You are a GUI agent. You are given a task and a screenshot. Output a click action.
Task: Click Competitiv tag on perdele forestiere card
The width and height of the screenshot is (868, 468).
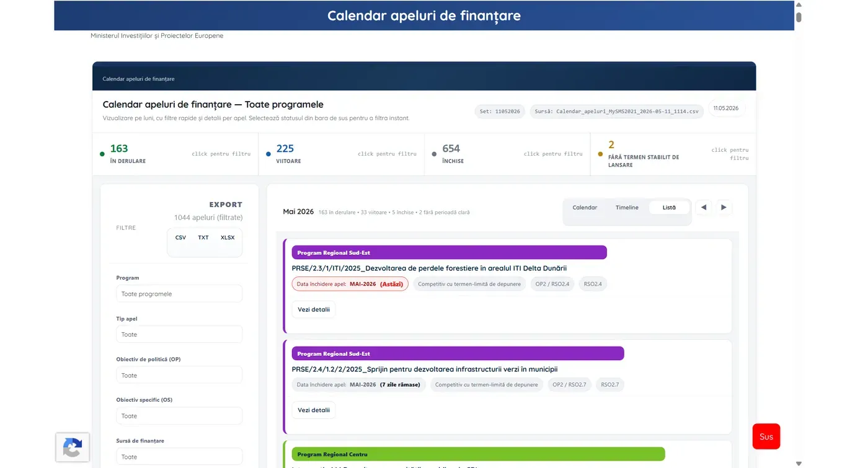click(x=469, y=284)
